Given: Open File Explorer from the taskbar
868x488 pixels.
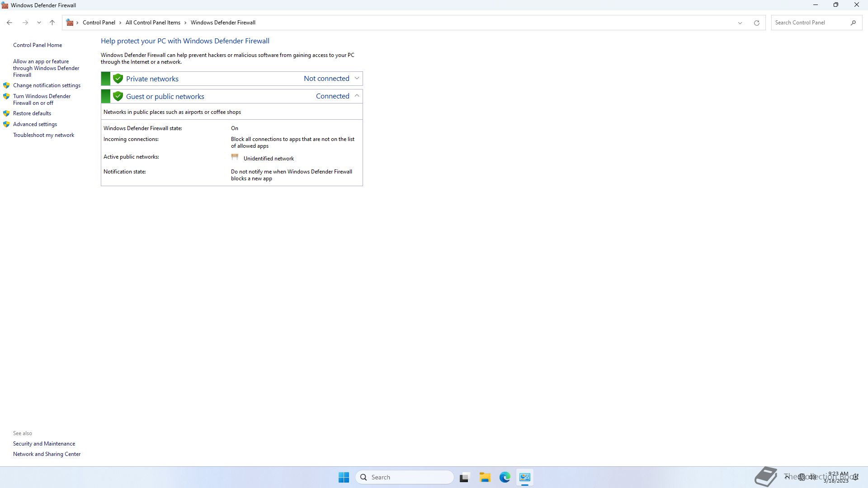Looking at the screenshot, I should click(x=485, y=477).
